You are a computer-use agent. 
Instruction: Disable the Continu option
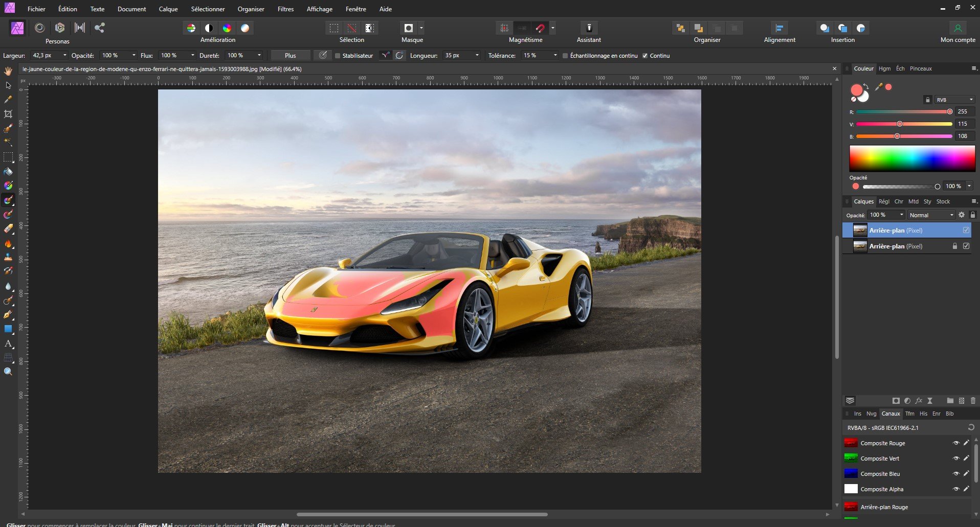[x=645, y=56]
